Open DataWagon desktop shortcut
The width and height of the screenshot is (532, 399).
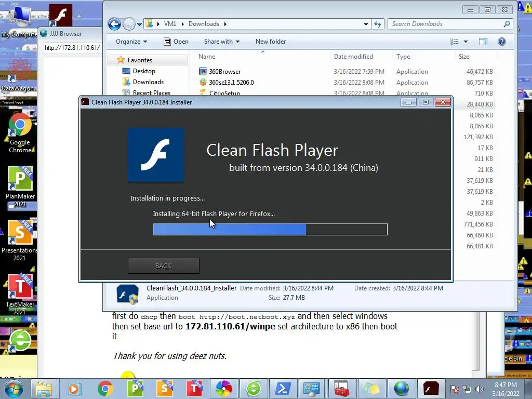click(19, 75)
